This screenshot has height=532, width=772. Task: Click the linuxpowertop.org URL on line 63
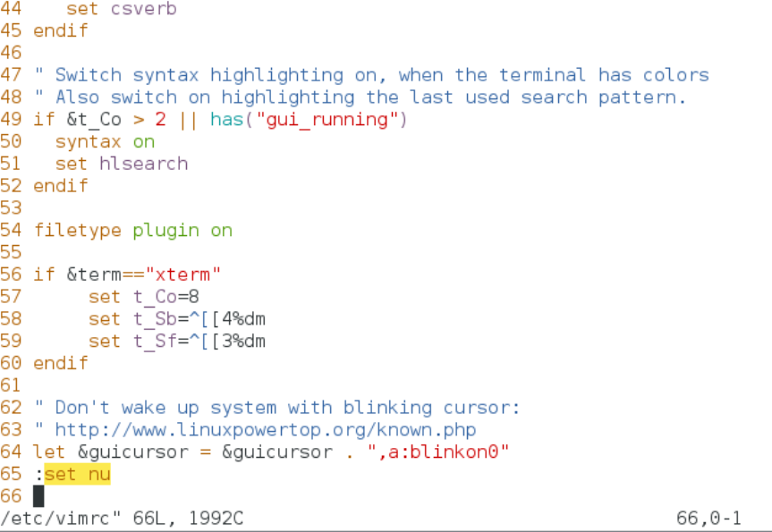click(266, 430)
